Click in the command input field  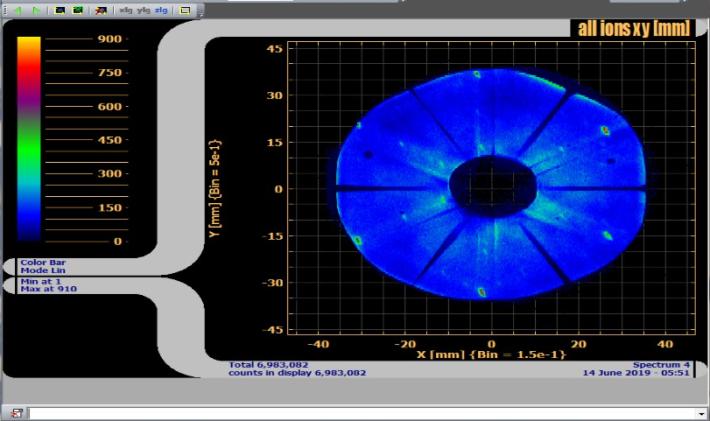point(360,413)
